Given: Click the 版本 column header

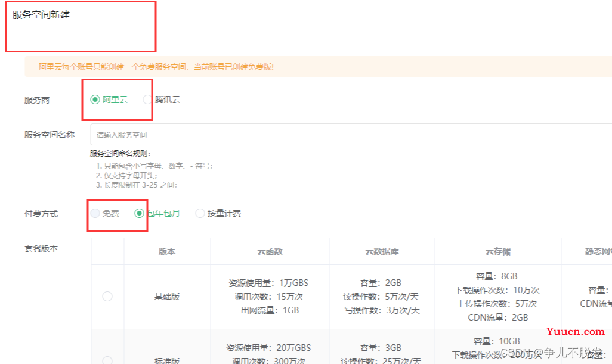Looking at the screenshot, I should click(x=167, y=251).
